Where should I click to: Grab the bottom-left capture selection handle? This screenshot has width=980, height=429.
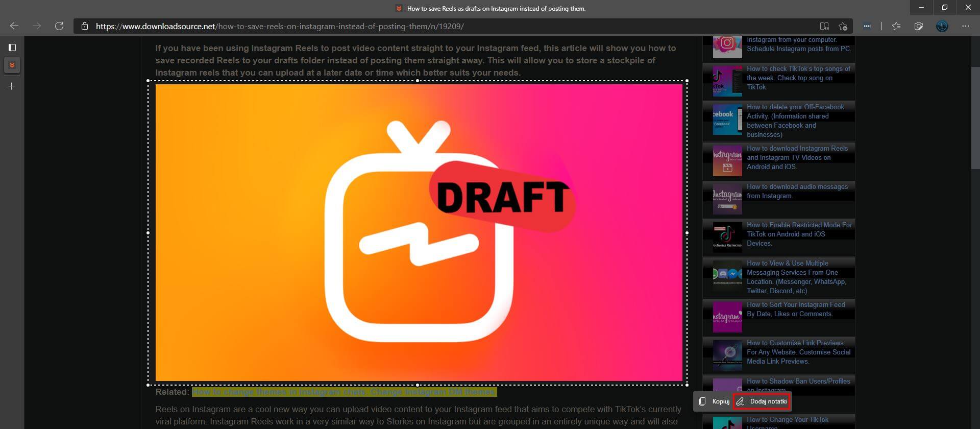[x=149, y=385]
